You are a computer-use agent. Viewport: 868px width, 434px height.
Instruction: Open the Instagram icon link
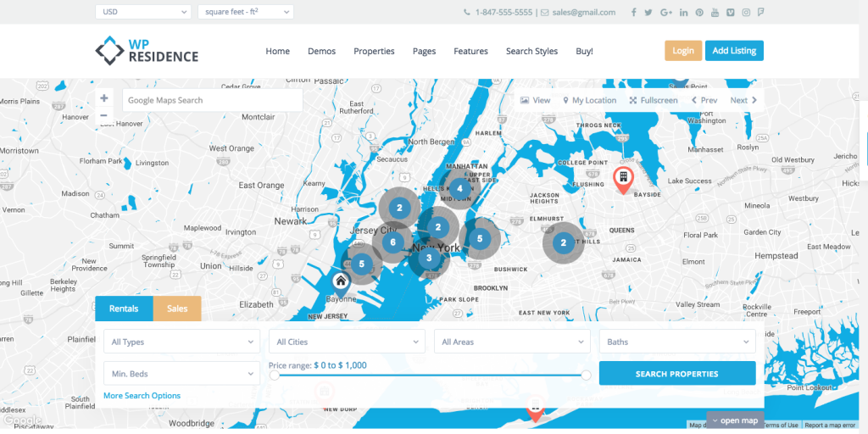[746, 12]
